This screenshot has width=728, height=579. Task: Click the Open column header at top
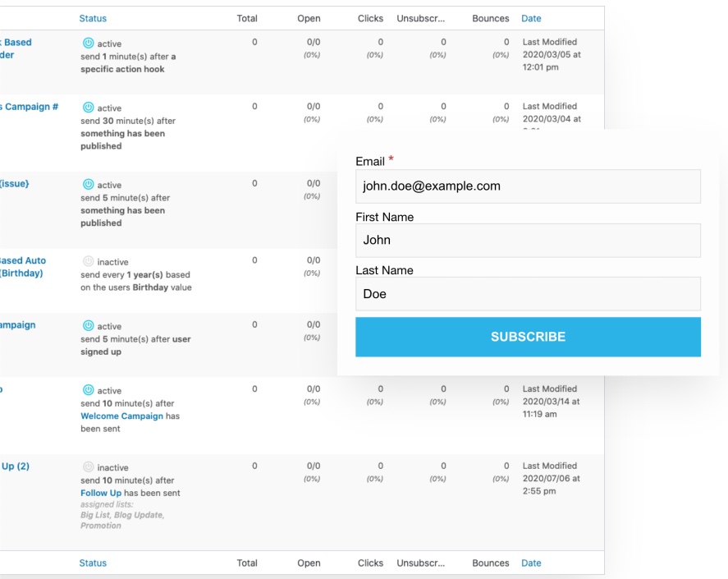coord(309,19)
